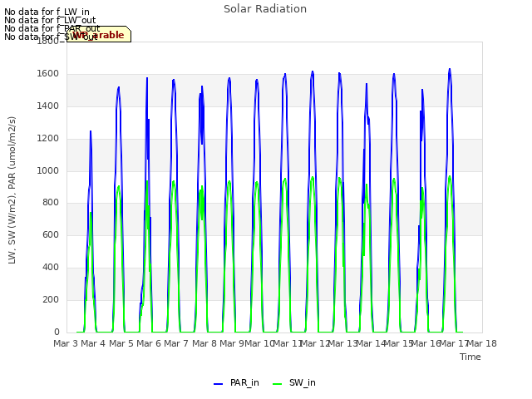532x399 pixels.
Task: Click the 'No data for f_LW_in' message
Action: click(x=47, y=12)
